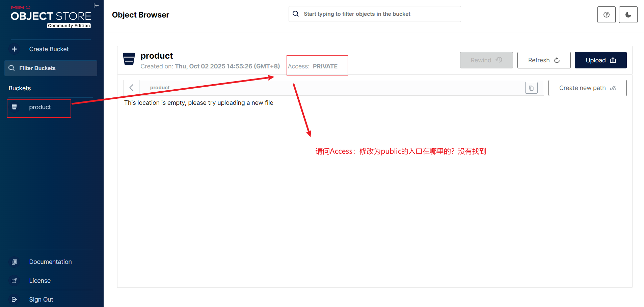Click the search magnifier icon in header
644x307 pixels.
[296, 14]
